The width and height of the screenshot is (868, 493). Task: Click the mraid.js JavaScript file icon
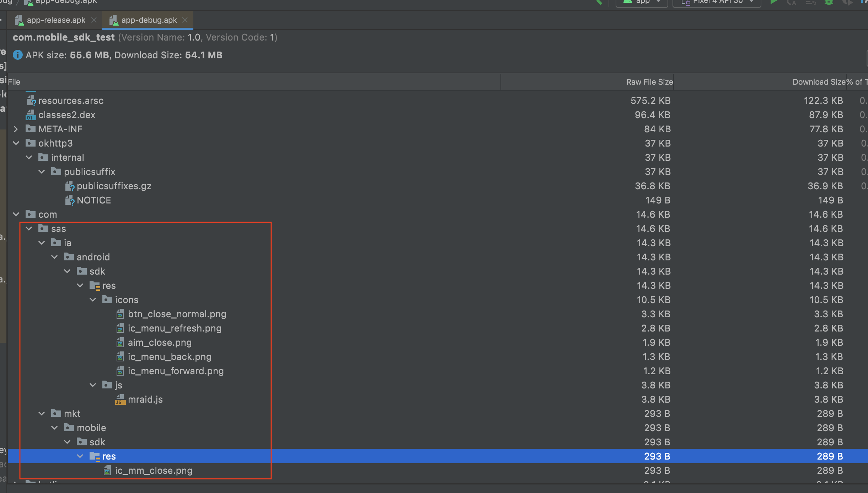[x=120, y=399]
